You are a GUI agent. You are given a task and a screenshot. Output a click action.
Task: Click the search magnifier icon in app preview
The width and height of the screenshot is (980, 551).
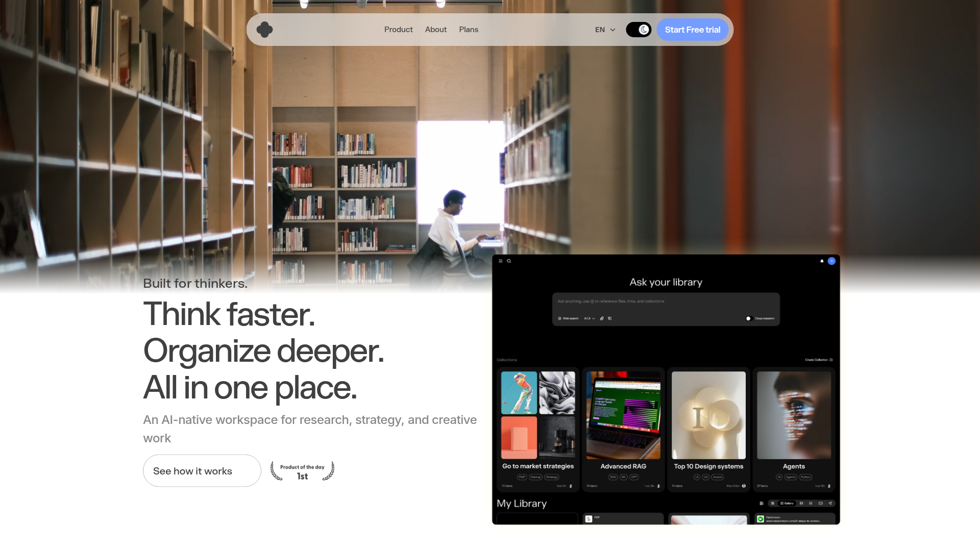click(x=509, y=261)
